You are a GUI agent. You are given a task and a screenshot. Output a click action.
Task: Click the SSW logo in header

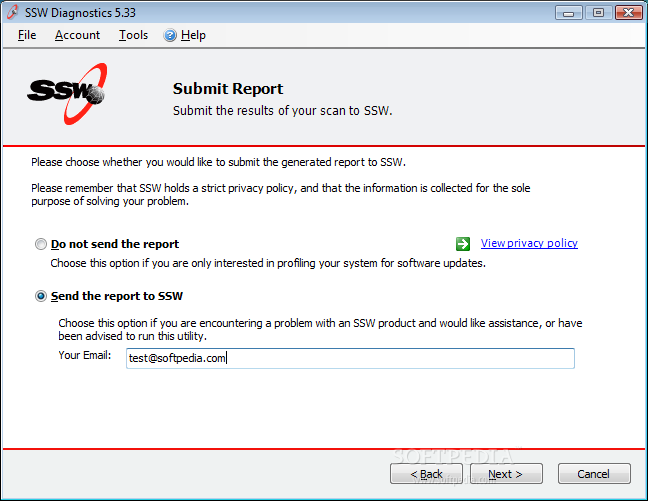(x=68, y=94)
